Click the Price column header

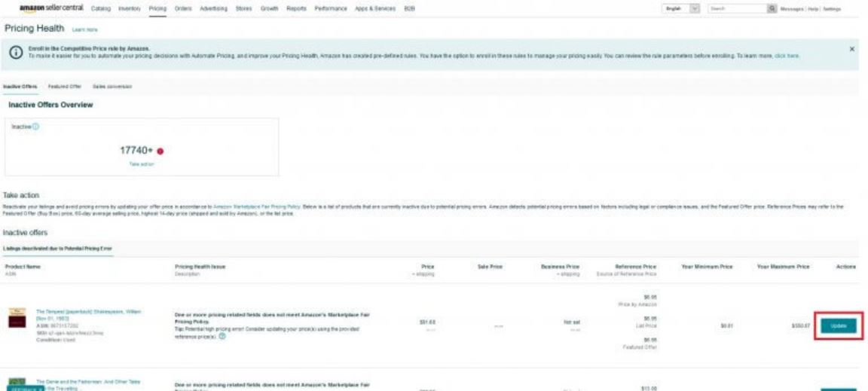pyautogui.click(x=427, y=267)
